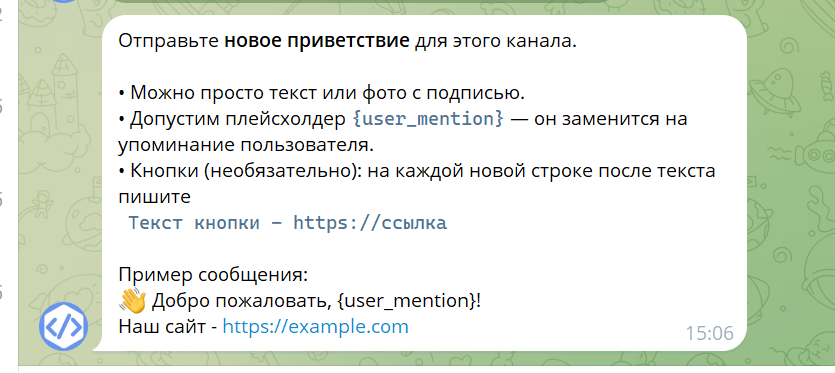Click the bold 'новое приветствие' text

(x=317, y=42)
